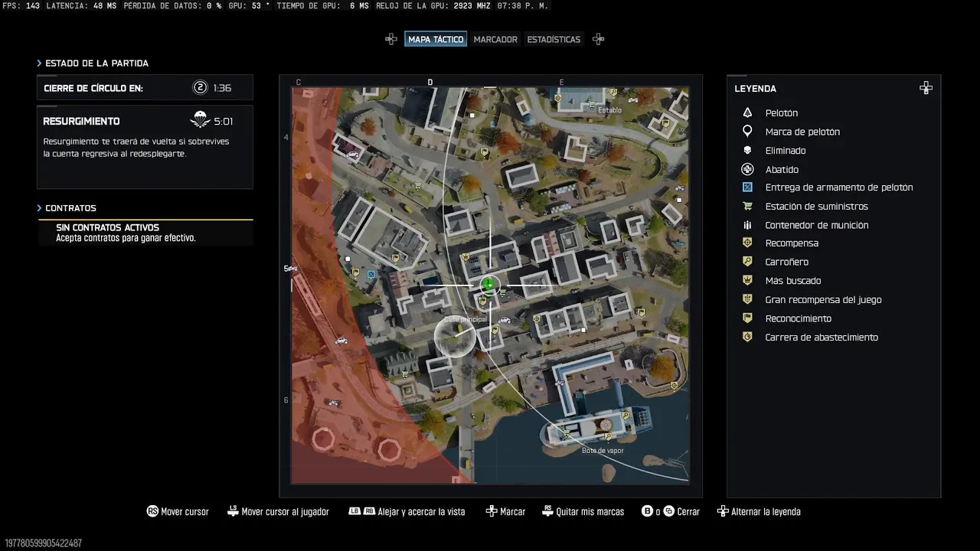The height and width of the screenshot is (551, 980).
Task: Collapse the Estado de la partida section
Action: 39,64
